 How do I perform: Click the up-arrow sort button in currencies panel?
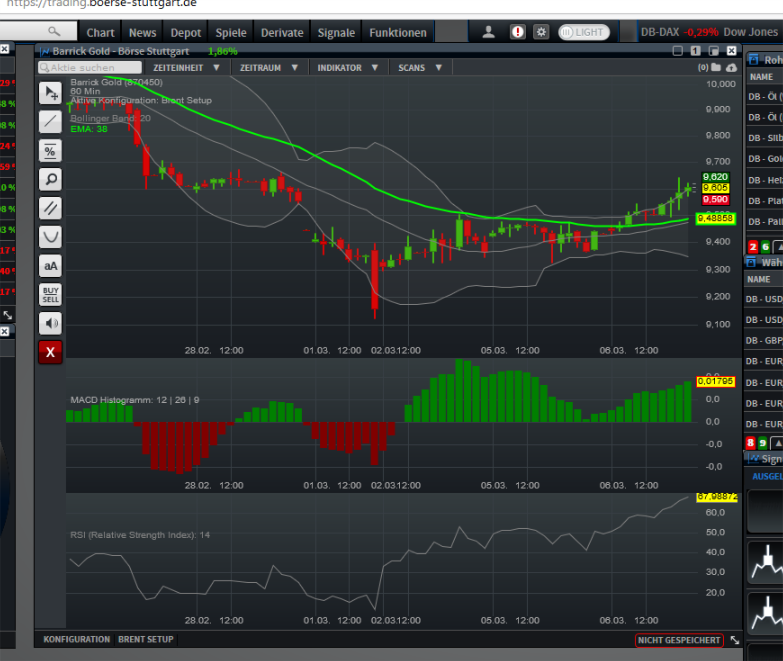(777, 443)
